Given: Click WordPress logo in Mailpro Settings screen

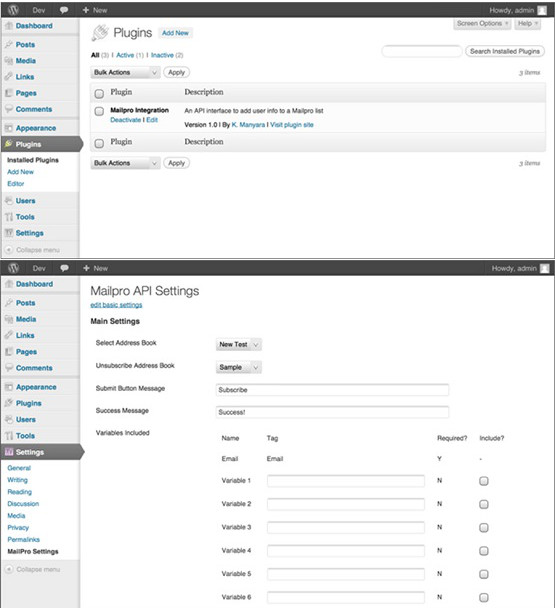Looking at the screenshot, I should tap(14, 268).
